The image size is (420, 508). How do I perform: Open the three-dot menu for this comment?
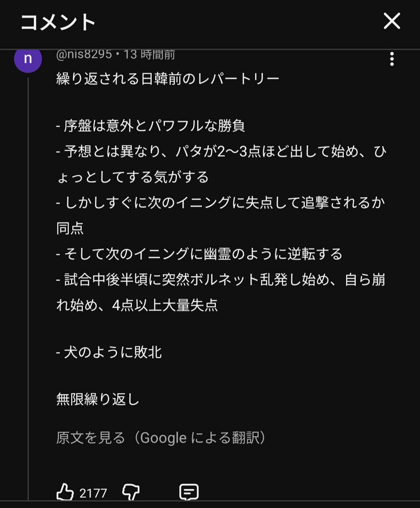tap(392, 59)
